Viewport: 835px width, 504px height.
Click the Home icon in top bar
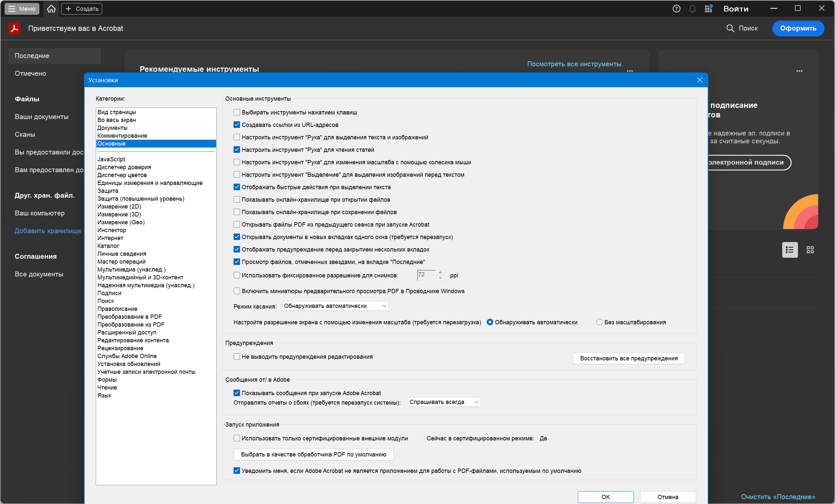click(51, 9)
